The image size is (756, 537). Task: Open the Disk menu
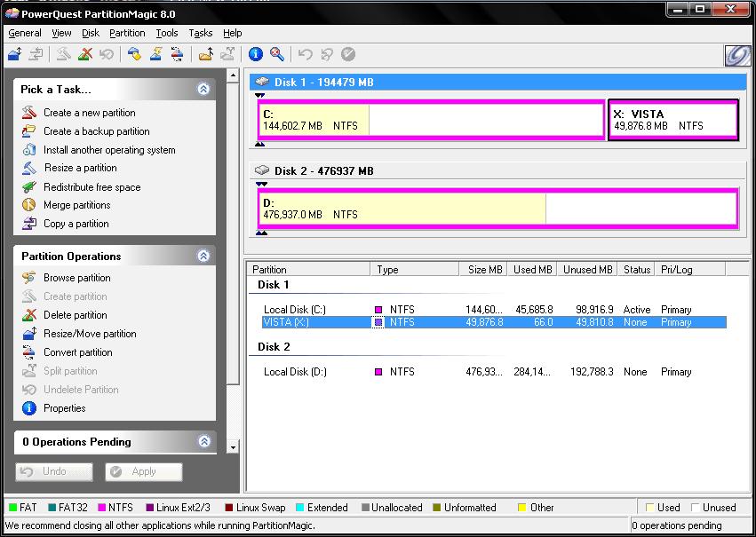click(91, 33)
